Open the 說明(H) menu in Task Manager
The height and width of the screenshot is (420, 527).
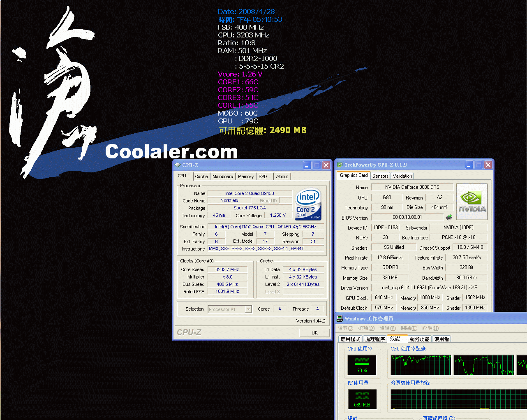tap(430, 328)
